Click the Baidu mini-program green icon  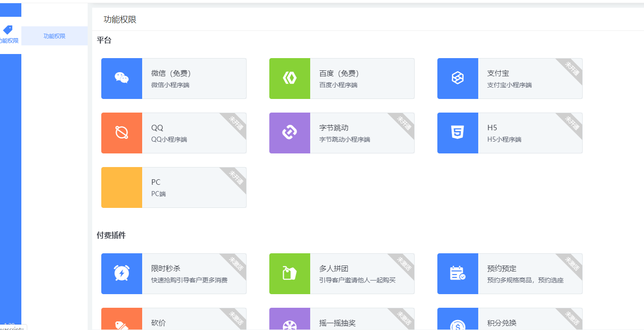(x=290, y=78)
